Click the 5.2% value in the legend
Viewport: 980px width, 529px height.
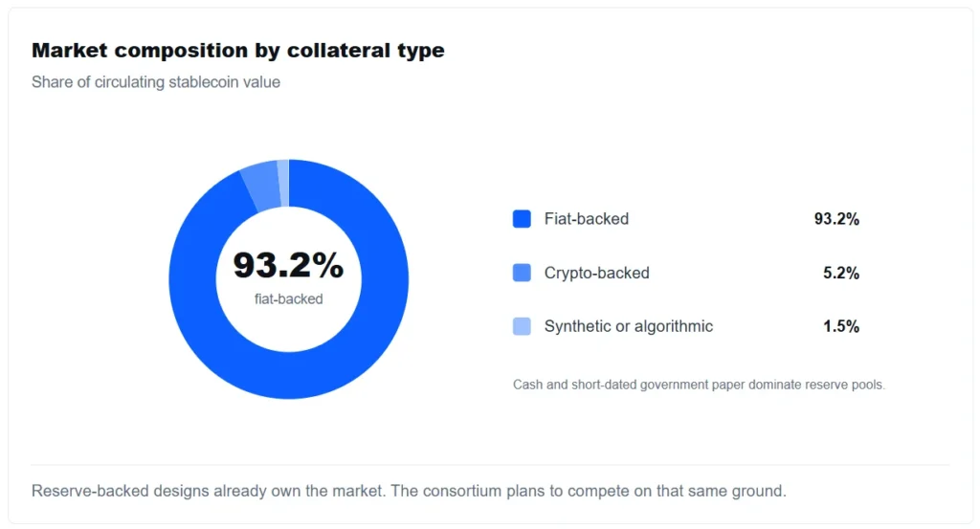pyautogui.click(x=841, y=273)
